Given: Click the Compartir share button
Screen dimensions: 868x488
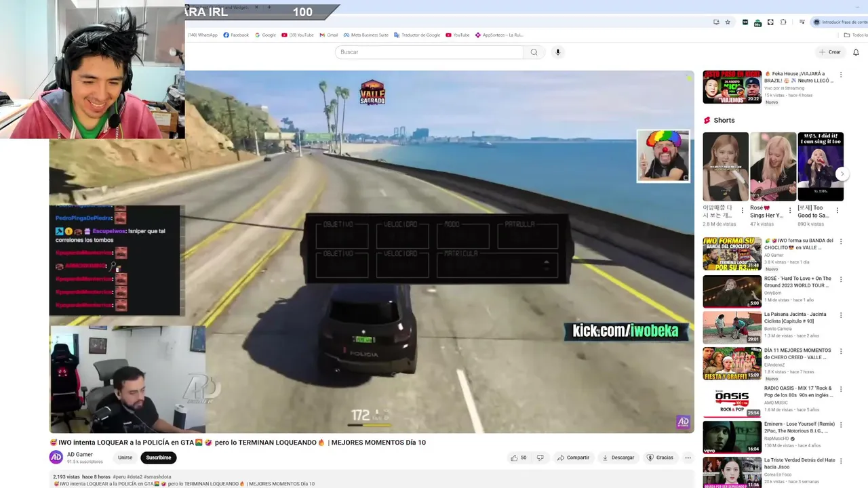Looking at the screenshot, I should pos(574,457).
